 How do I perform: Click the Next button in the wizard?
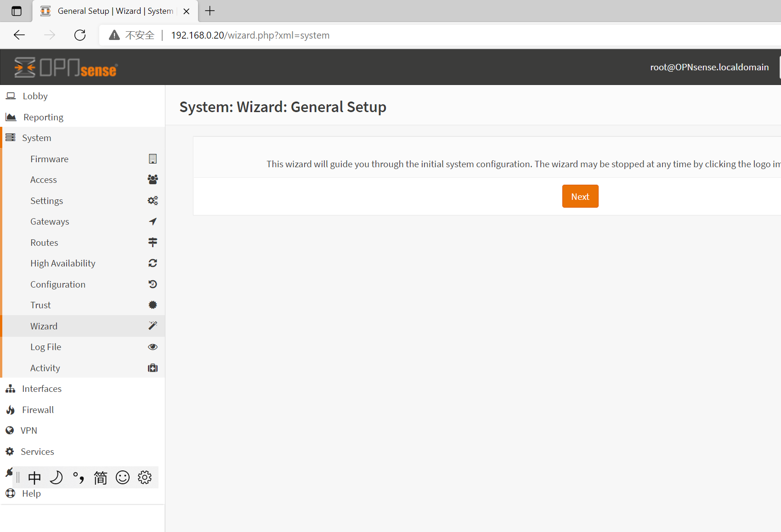[580, 196]
